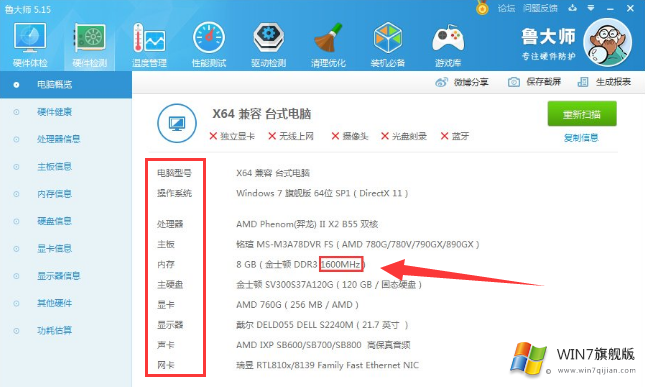
Task: Click the download arrow icon in title bar
Action: pos(573,8)
